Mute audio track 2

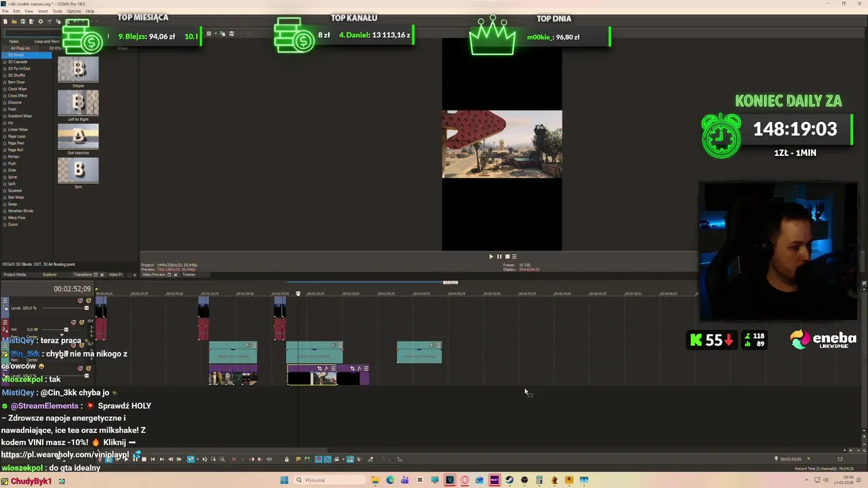[73, 323]
